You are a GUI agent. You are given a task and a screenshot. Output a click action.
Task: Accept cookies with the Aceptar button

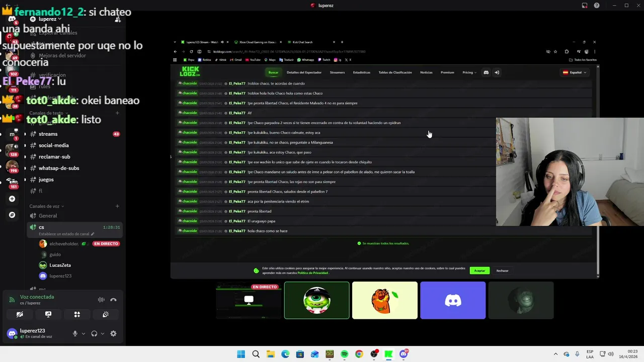tap(479, 270)
